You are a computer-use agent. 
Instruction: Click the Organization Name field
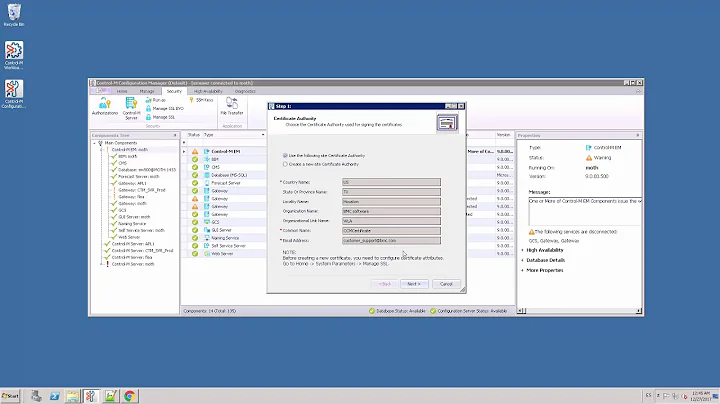click(x=391, y=211)
